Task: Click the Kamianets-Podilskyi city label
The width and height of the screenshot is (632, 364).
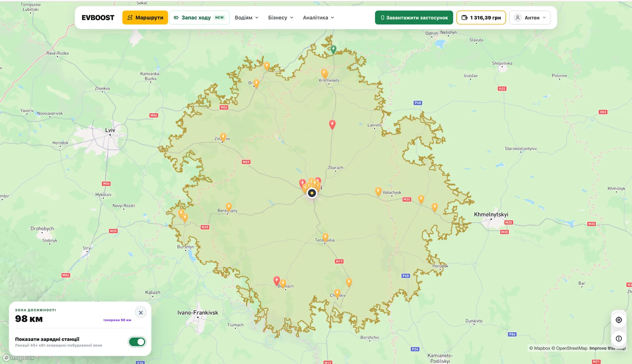Action: pos(440,358)
